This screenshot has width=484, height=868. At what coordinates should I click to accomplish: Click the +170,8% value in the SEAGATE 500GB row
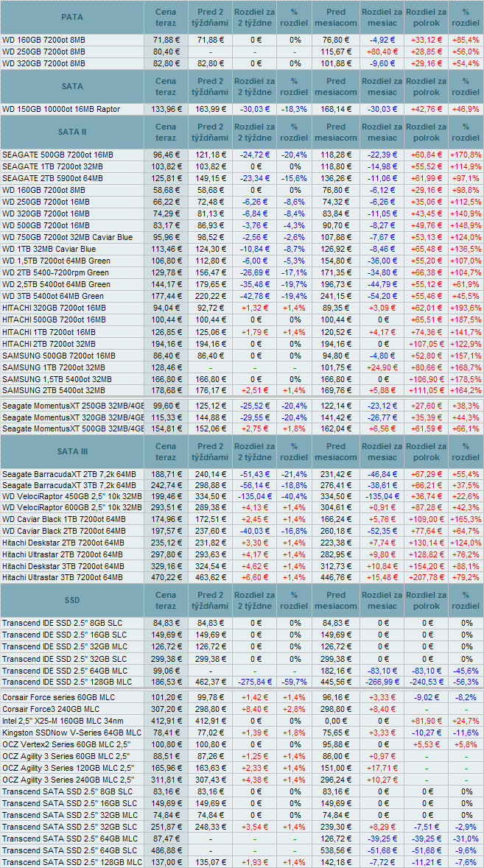pos(465,155)
